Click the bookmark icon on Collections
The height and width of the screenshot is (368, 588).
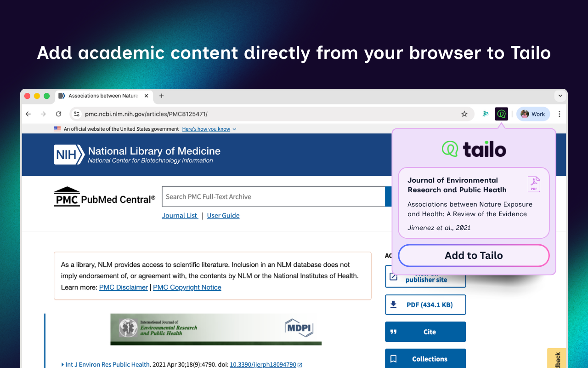393,359
